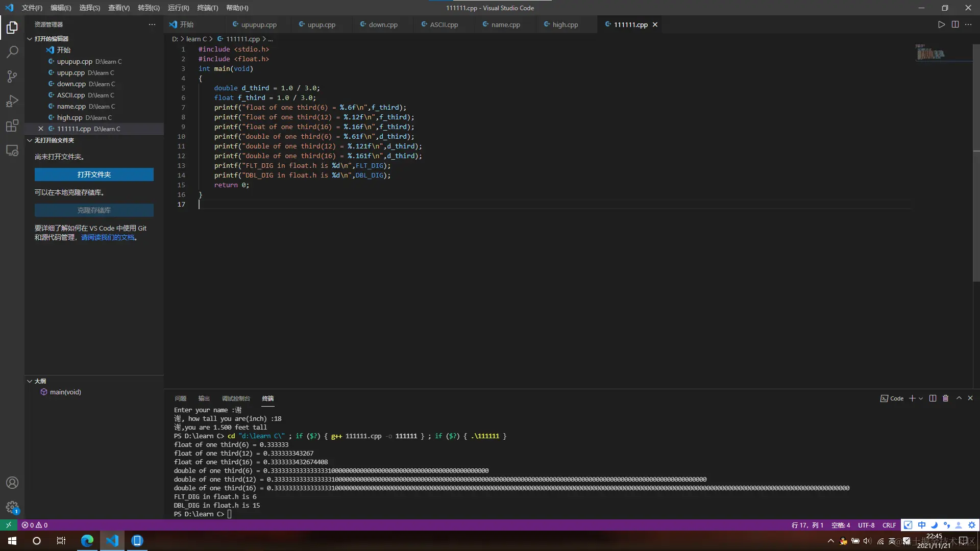Split the editor to the right

click(x=955, y=24)
